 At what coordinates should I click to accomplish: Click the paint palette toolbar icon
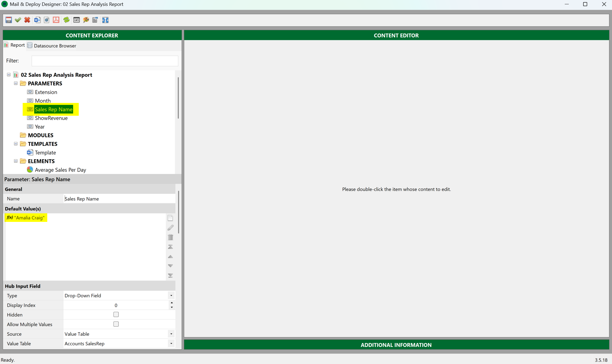[86, 20]
